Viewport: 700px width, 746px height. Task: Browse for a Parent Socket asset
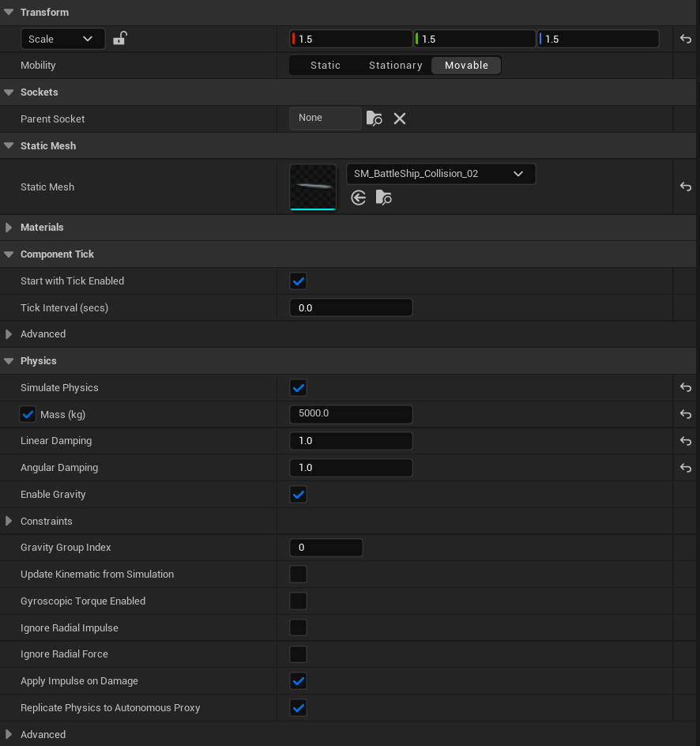point(374,118)
